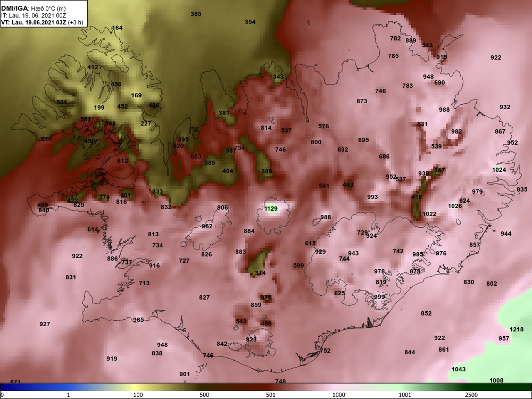Click the 418 value
Image resolution: width=532 pixels, height=399 pixels.
(x=417, y=197)
